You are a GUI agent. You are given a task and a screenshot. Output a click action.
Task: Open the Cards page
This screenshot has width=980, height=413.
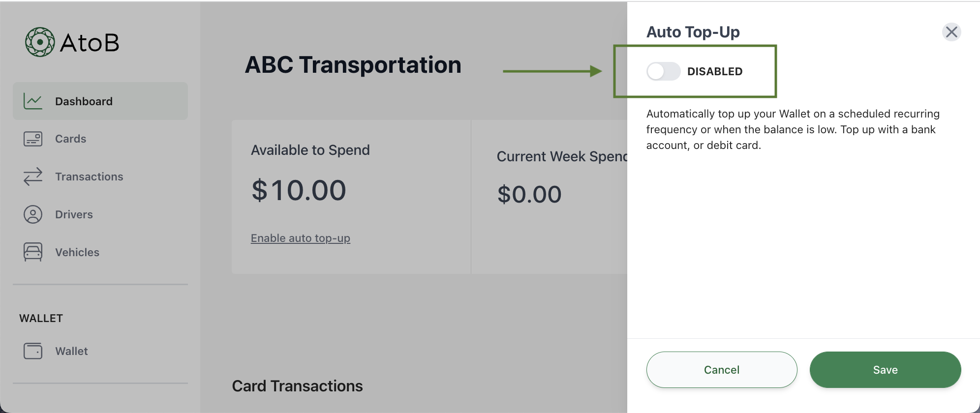[70, 139]
